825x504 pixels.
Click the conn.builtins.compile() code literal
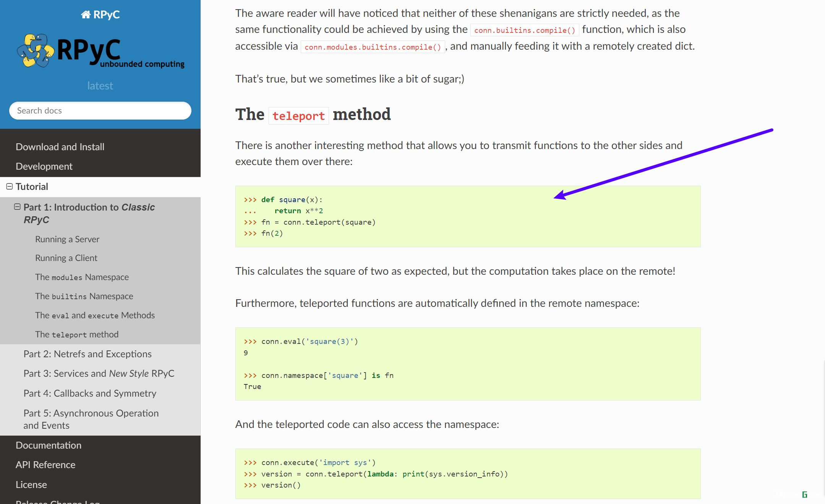[x=525, y=30]
